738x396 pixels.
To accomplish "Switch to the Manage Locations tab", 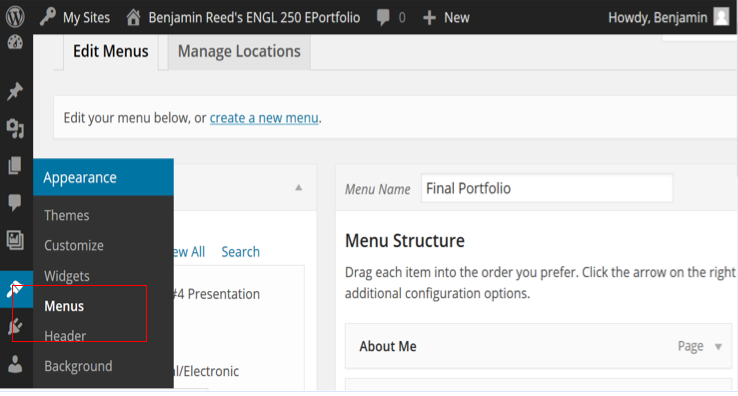I will coord(239,51).
